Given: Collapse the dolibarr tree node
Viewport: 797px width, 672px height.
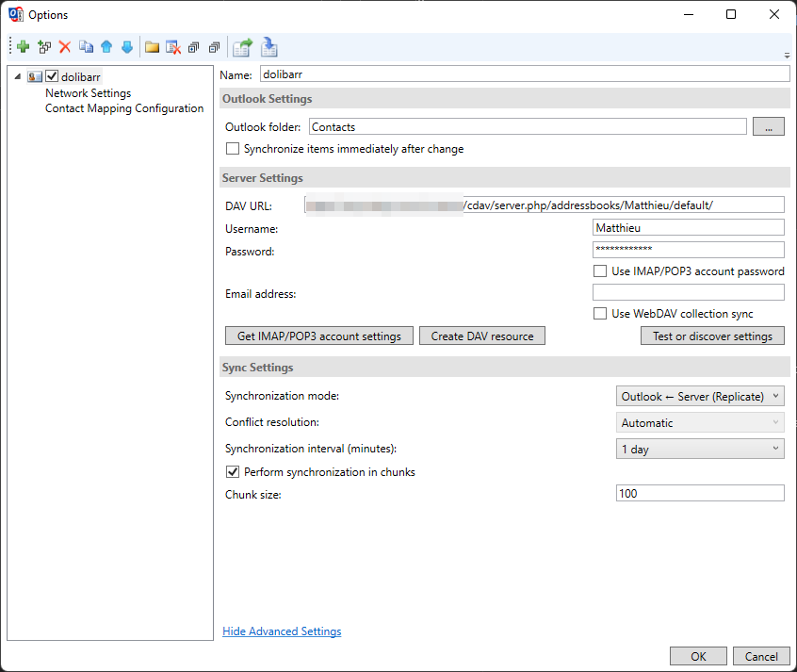Looking at the screenshot, I should tap(15, 76).
